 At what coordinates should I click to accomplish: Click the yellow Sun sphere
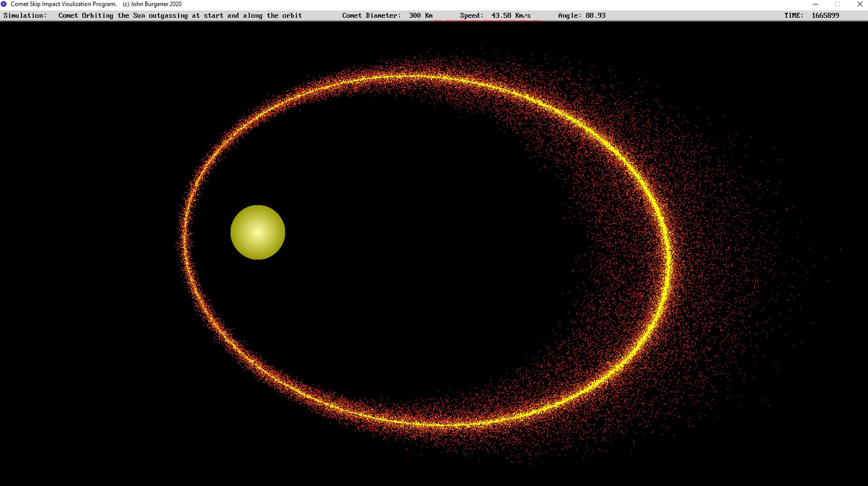pos(258,232)
